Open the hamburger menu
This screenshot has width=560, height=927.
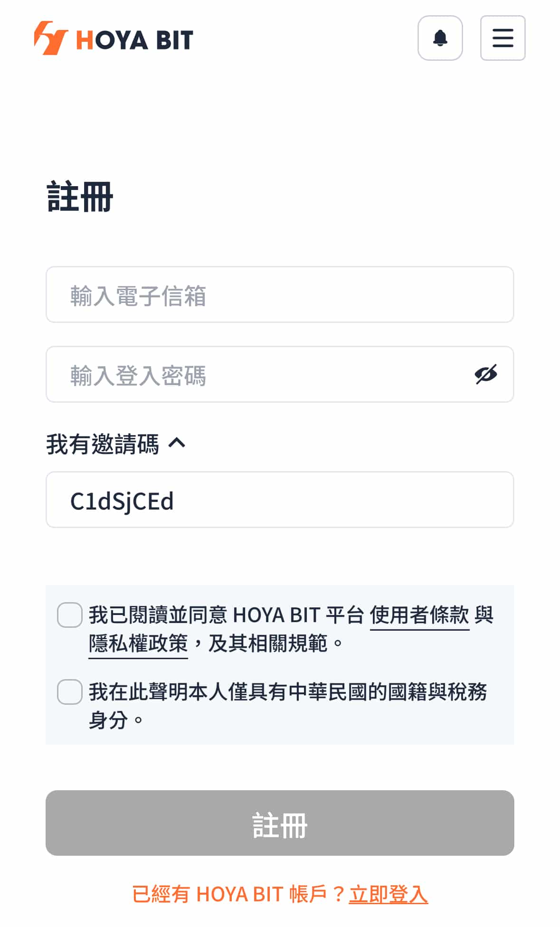click(x=503, y=38)
